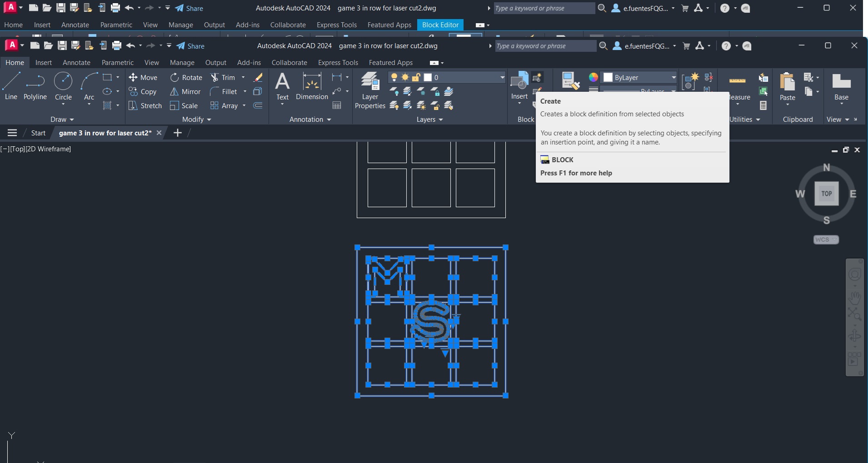The height and width of the screenshot is (463, 868).
Task: Click the Stretch button
Action: pos(145,105)
